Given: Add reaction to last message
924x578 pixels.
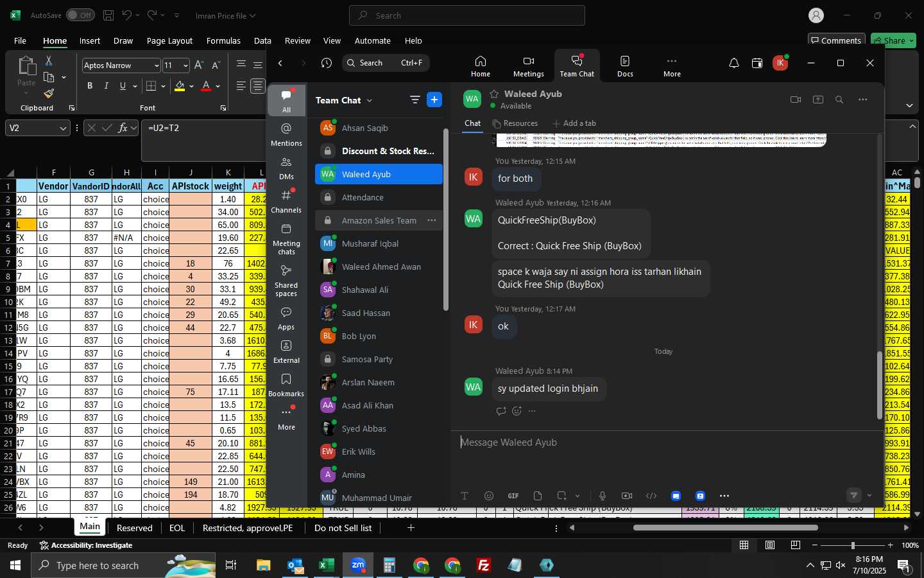Looking at the screenshot, I should coord(517,411).
